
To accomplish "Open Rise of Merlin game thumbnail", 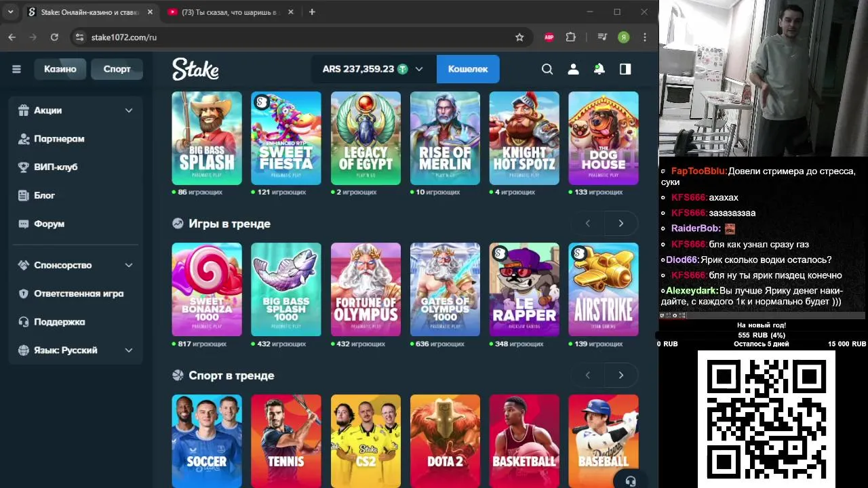I will pos(445,138).
